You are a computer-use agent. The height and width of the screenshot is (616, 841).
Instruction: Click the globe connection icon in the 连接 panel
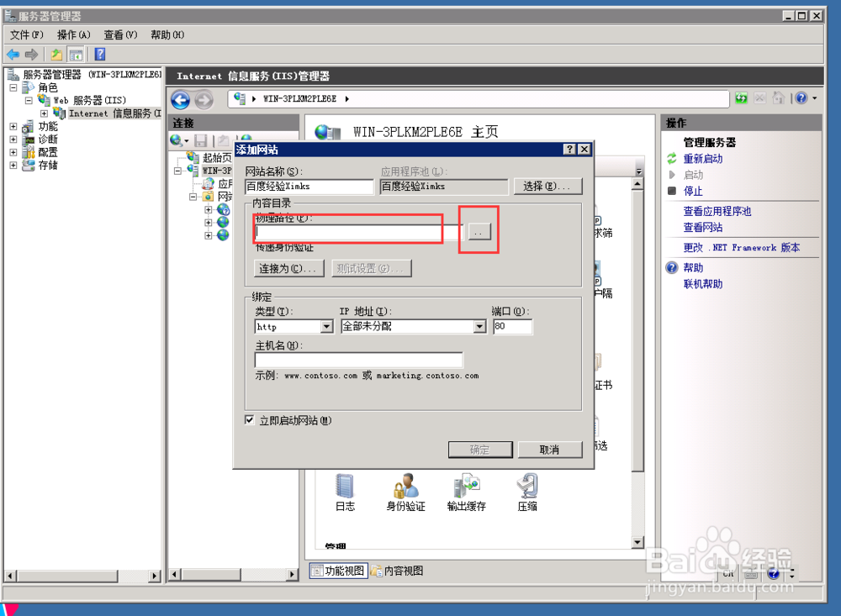coord(177,140)
